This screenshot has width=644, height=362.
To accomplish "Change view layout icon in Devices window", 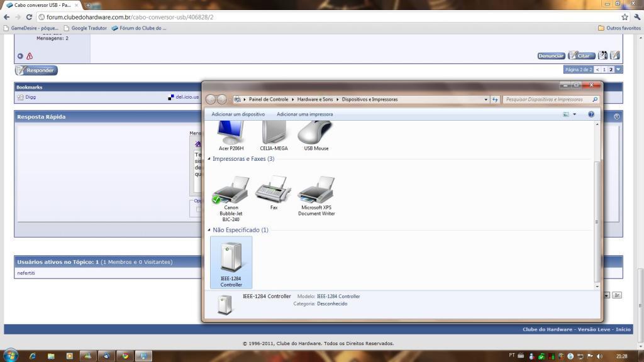I will pos(566,114).
